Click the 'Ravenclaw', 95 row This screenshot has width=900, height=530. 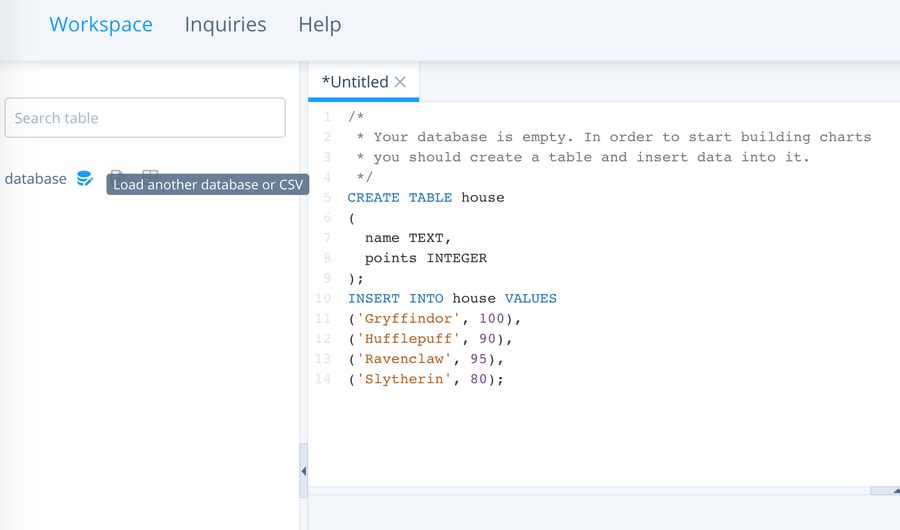click(426, 359)
